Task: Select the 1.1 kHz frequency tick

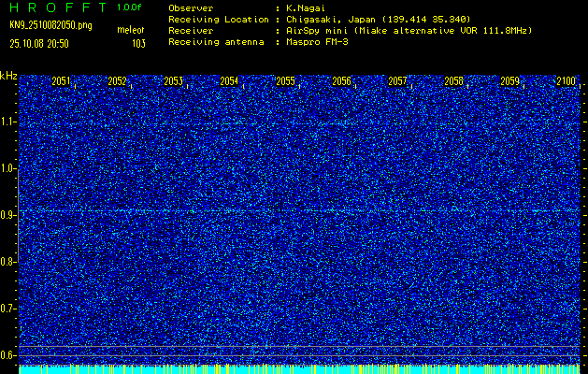Action: pyautogui.click(x=8, y=122)
